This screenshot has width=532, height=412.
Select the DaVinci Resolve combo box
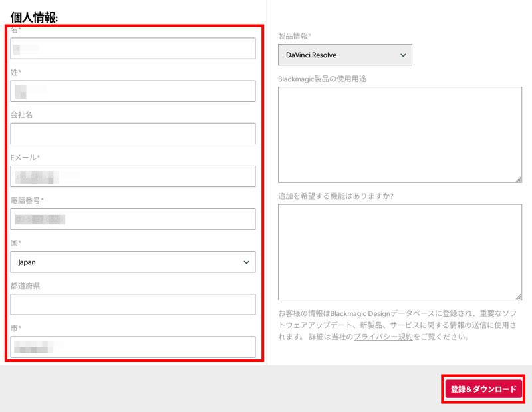344,55
